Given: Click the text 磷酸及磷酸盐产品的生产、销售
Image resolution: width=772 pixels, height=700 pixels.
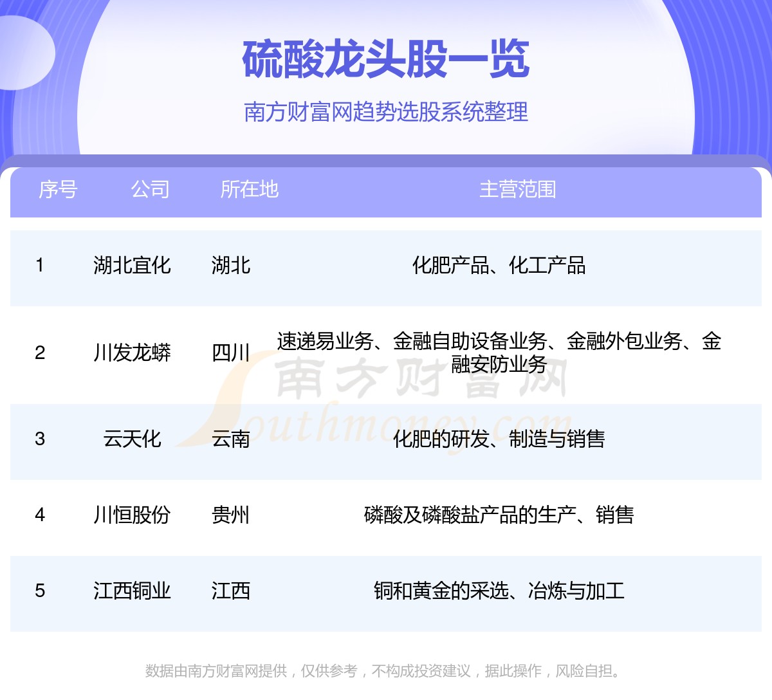Looking at the screenshot, I should 499,515.
